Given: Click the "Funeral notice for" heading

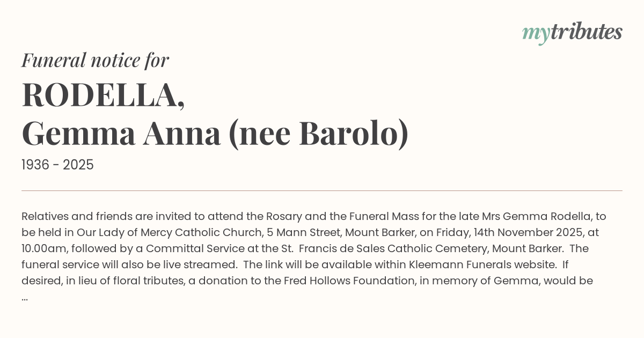Looking at the screenshot, I should coord(95,60).
